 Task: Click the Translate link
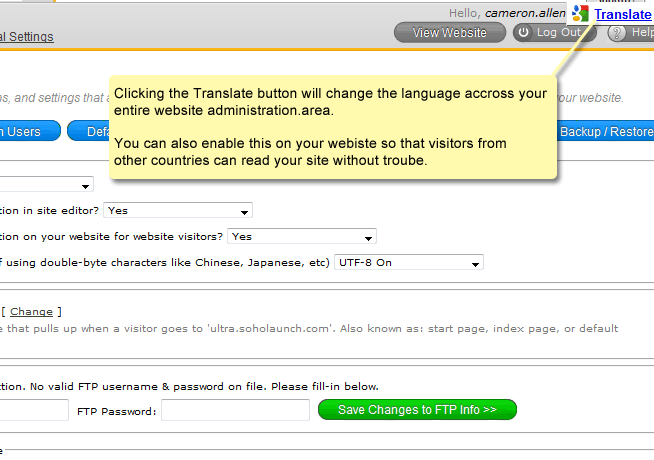tap(622, 15)
